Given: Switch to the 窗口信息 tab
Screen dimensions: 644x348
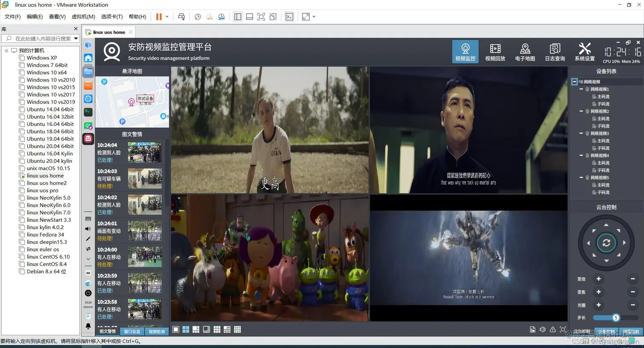Looking at the screenshot, I should coord(132,331).
